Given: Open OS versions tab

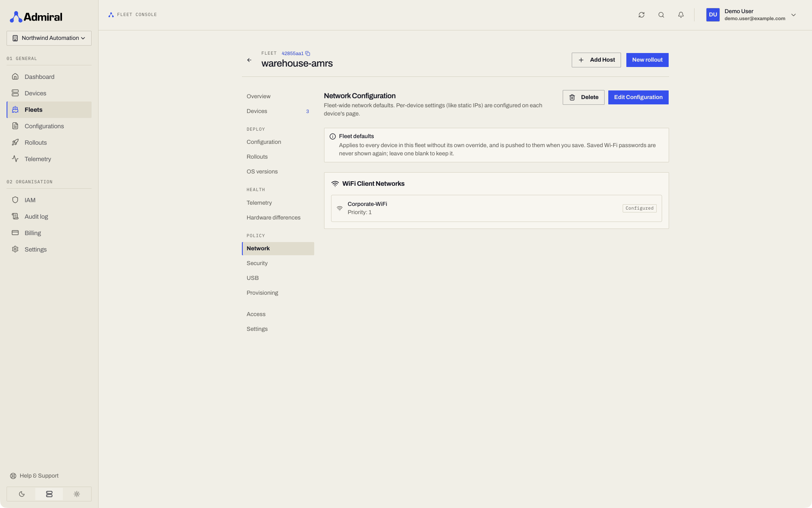Looking at the screenshot, I should point(278,172).
